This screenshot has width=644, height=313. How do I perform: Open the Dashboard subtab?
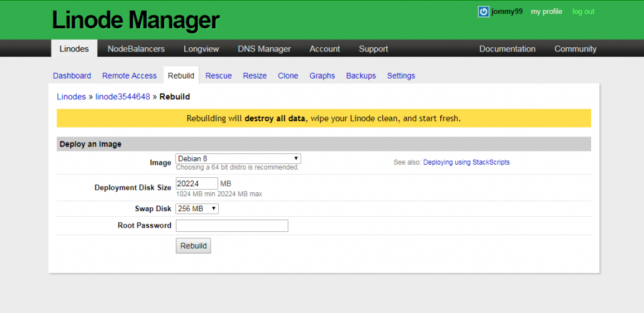[x=72, y=76]
